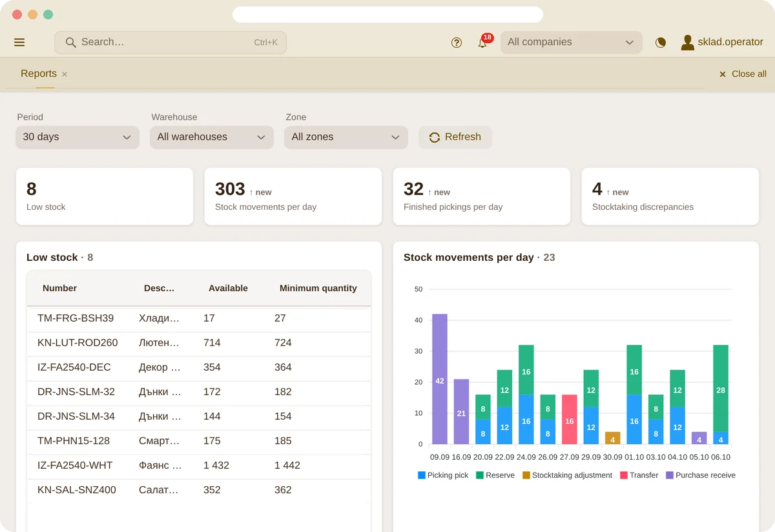The image size is (775, 532).
Task: Click Close all tabs button
Action: [x=743, y=74]
